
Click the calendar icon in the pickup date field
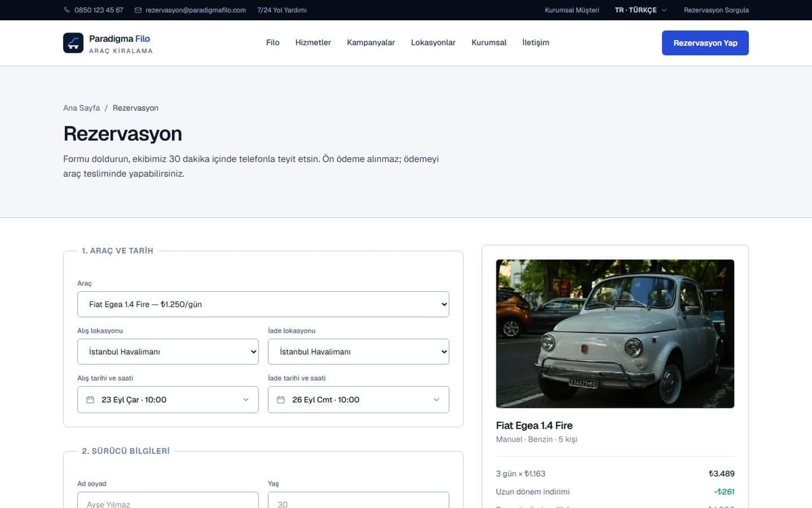click(x=90, y=400)
